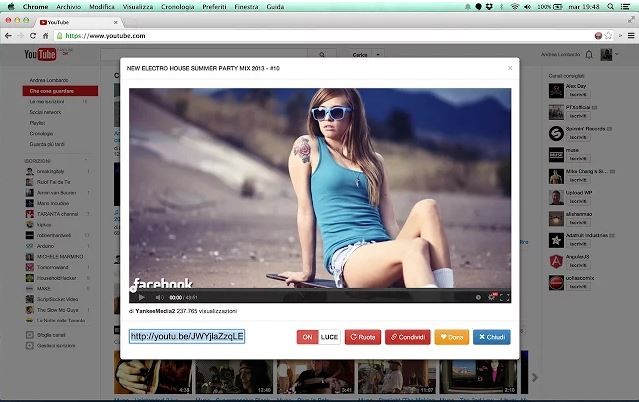Open the Modifica menu

point(102,7)
